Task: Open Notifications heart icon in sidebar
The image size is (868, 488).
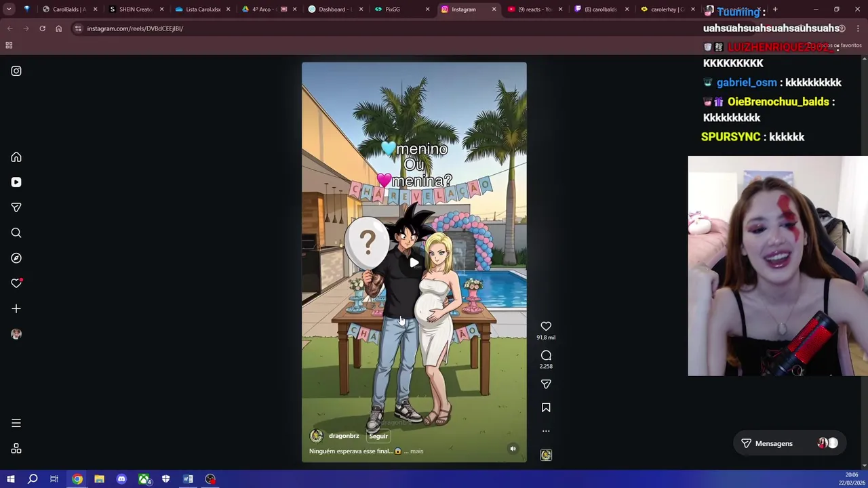Action: click(16, 283)
